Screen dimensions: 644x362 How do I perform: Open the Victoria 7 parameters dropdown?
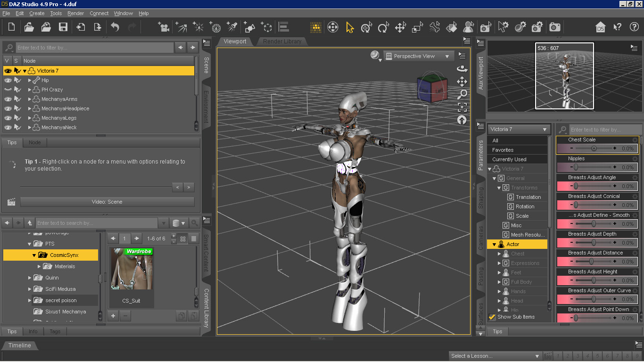519,129
